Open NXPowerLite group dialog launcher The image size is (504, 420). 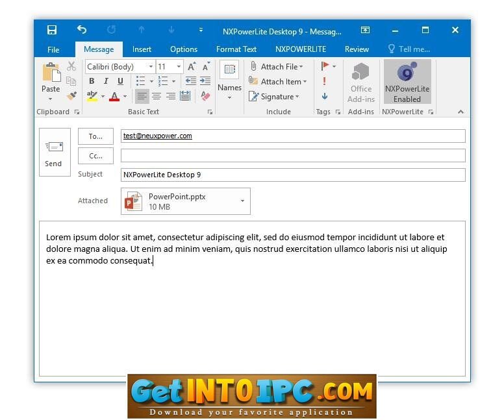coord(431,112)
